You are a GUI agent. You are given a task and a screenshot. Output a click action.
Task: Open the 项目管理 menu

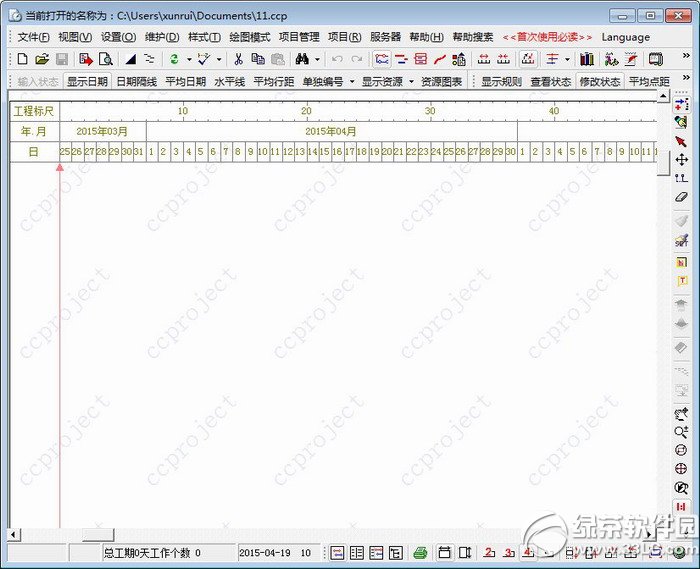coord(299,37)
